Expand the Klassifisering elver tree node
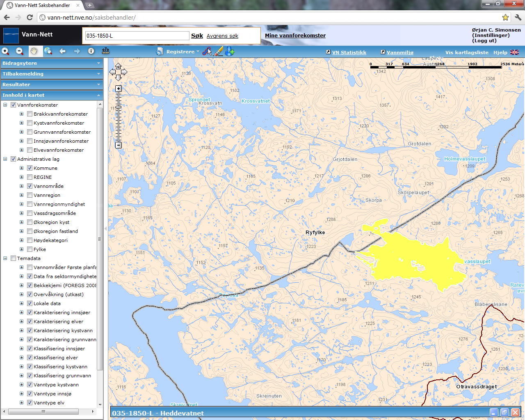Viewport: 525px width, 420px height. 22,358
